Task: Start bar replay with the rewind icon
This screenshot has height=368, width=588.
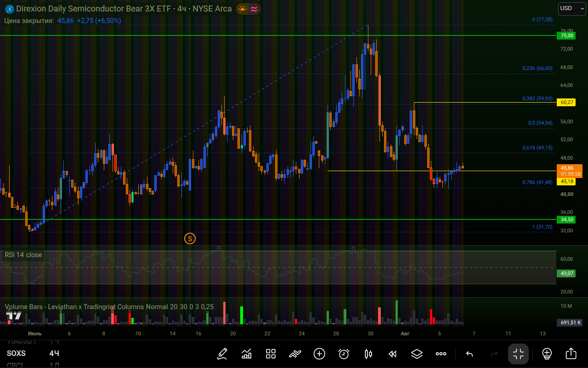Action: [x=392, y=354]
